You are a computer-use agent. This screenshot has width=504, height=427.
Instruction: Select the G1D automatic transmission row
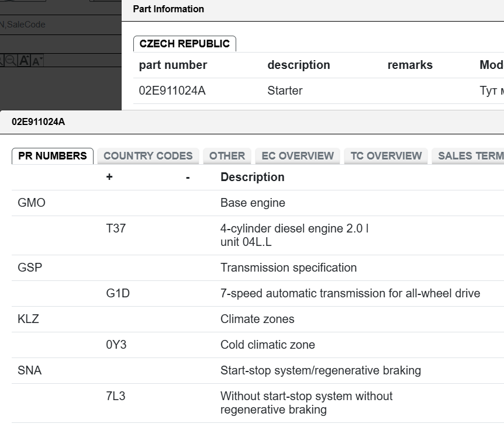[258, 293]
